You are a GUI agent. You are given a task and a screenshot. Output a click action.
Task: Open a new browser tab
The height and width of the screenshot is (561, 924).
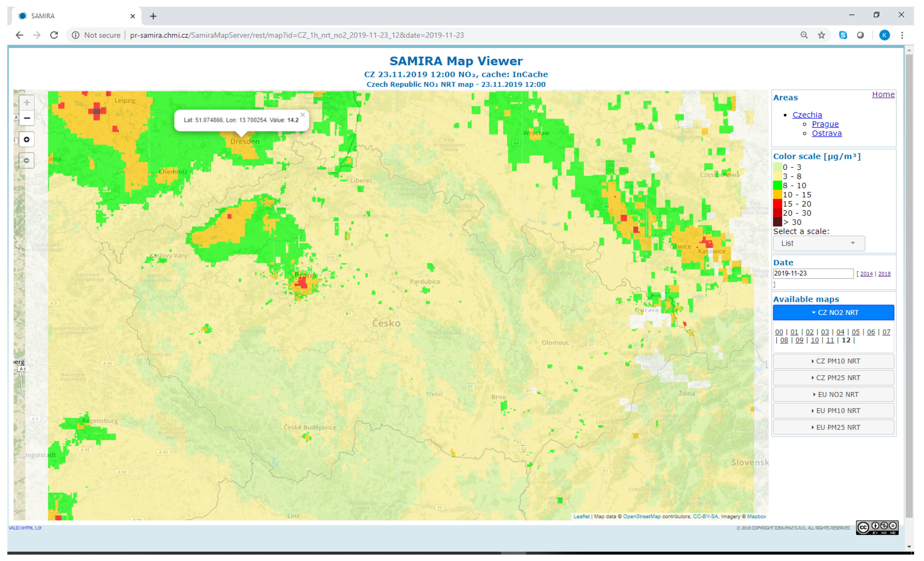point(153,16)
